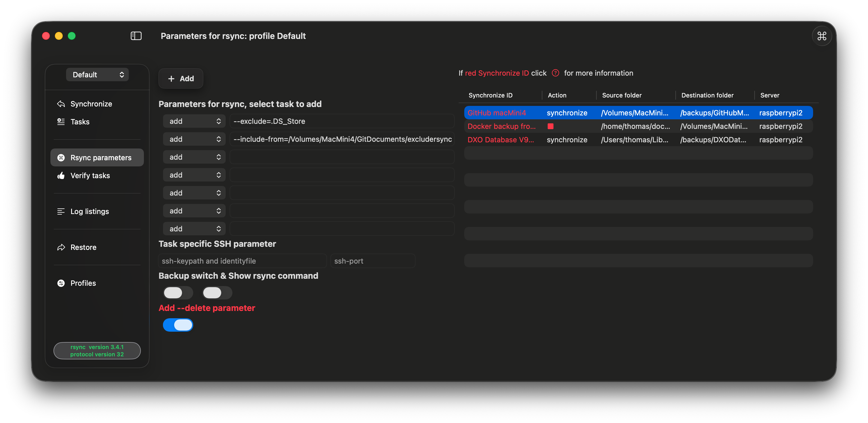Click the Tasks list icon in sidebar
Screen dimensions: 868x423
[x=61, y=122]
